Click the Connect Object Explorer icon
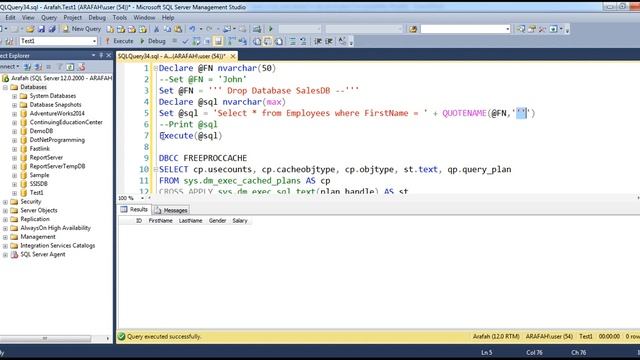 [x=27, y=67]
